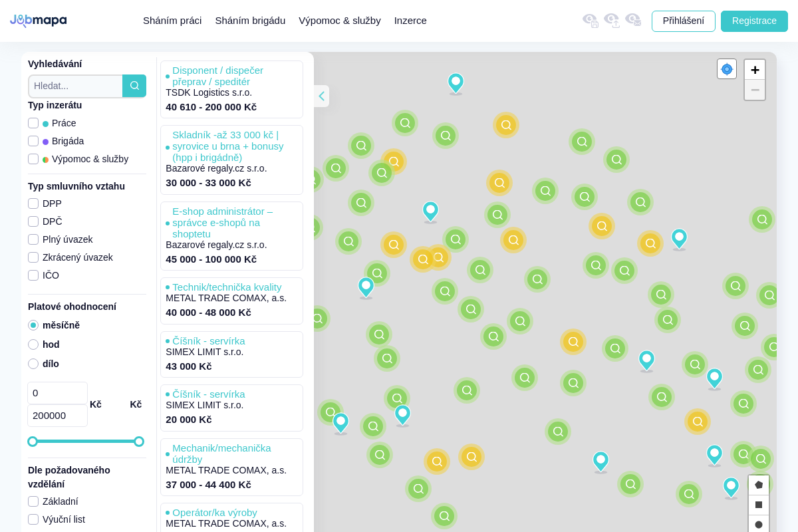Open the Inzerce menu item
Viewport: 798px width, 532px height.
[x=410, y=21]
